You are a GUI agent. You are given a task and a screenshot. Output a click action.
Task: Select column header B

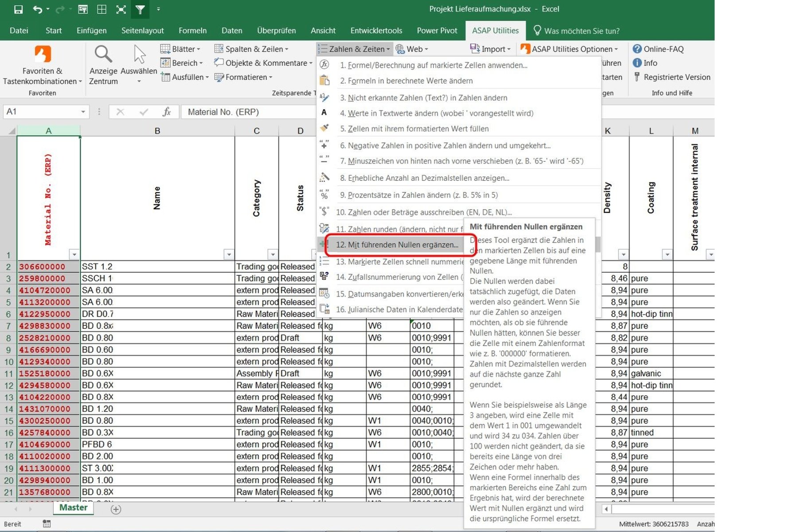click(x=157, y=131)
